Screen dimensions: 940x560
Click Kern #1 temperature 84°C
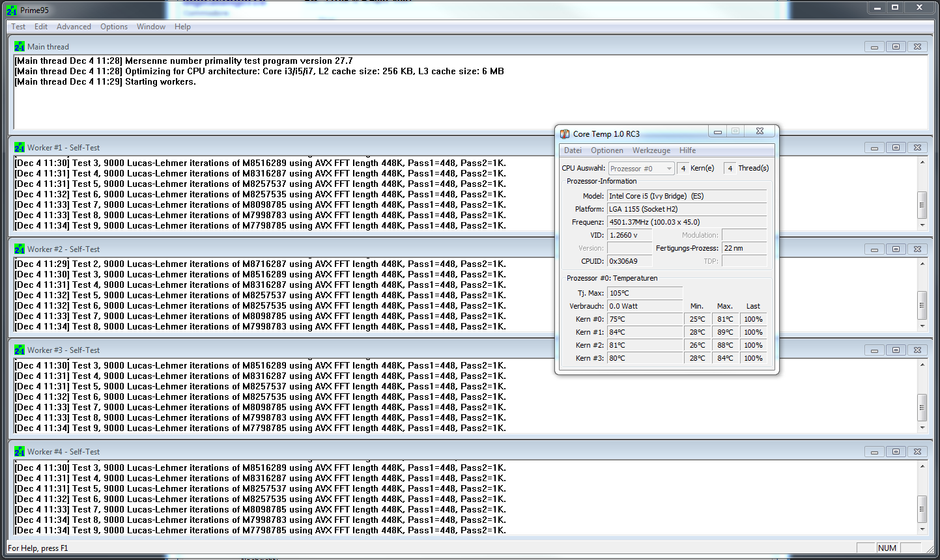coord(645,332)
